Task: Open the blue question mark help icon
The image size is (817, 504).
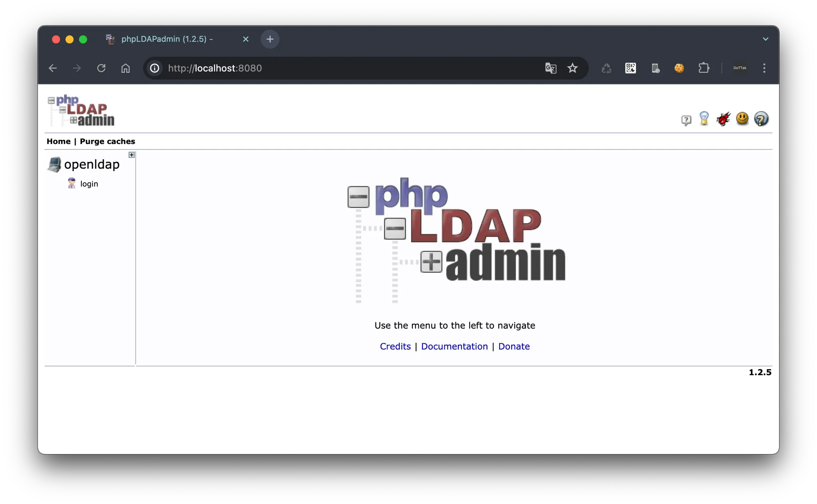Action: (x=761, y=119)
